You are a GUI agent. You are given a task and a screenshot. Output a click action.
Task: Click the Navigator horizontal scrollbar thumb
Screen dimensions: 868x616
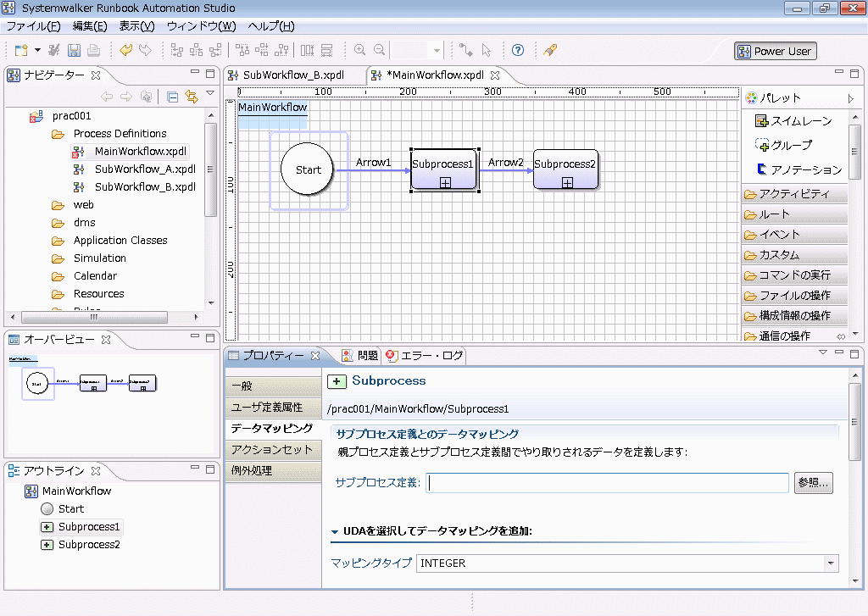pos(94,317)
